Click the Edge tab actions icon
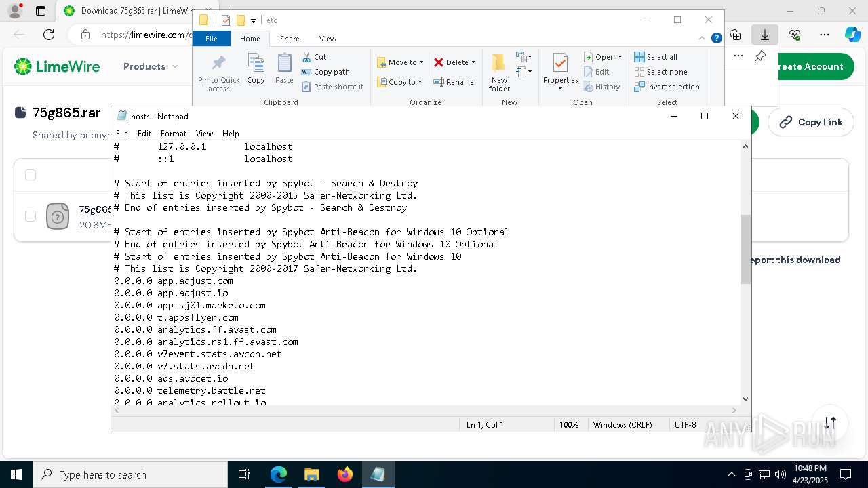 pos(41,11)
